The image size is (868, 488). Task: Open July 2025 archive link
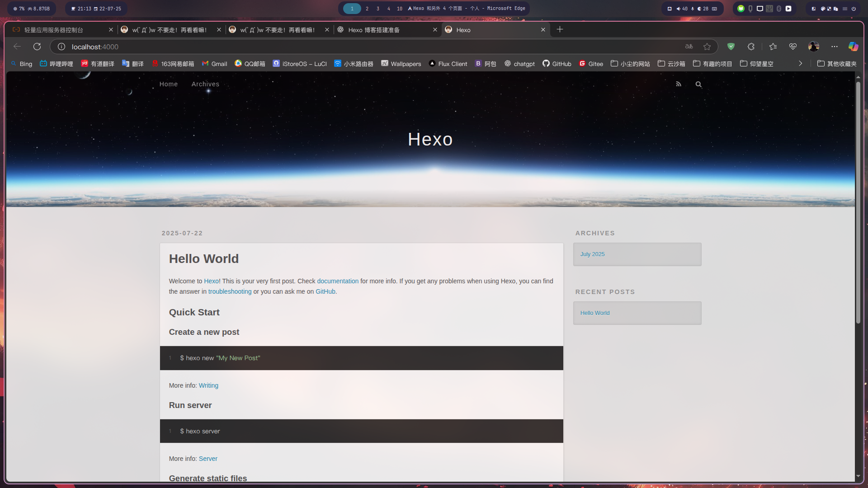(x=592, y=254)
